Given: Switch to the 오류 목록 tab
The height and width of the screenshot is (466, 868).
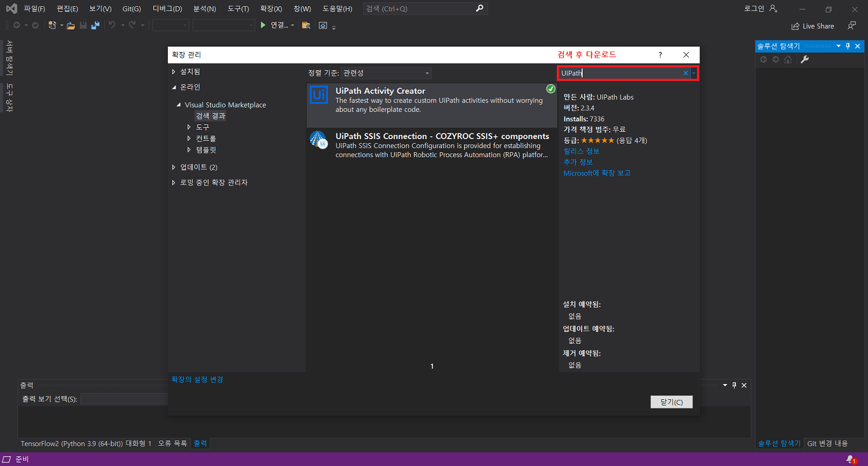Looking at the screenshot, I should [x=173, y=443].
